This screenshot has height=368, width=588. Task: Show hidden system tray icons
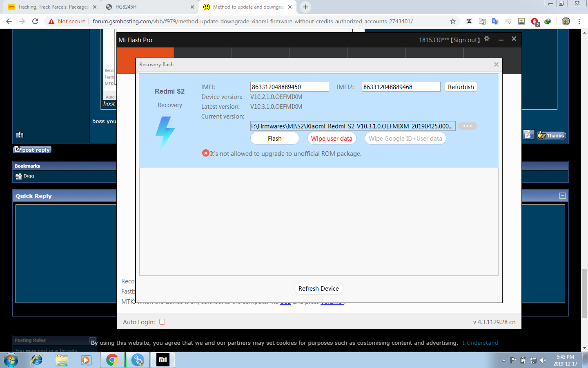(x=503, y=360)
